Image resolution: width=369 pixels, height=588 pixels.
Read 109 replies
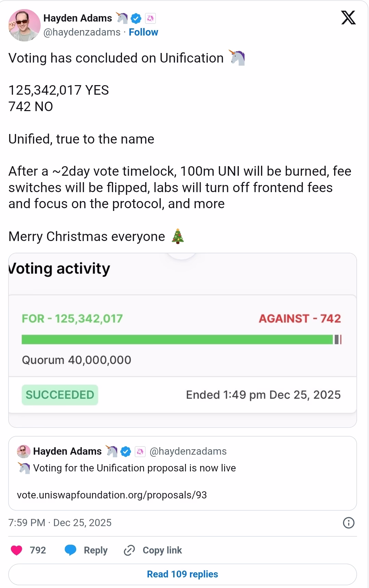click(182, 574)
